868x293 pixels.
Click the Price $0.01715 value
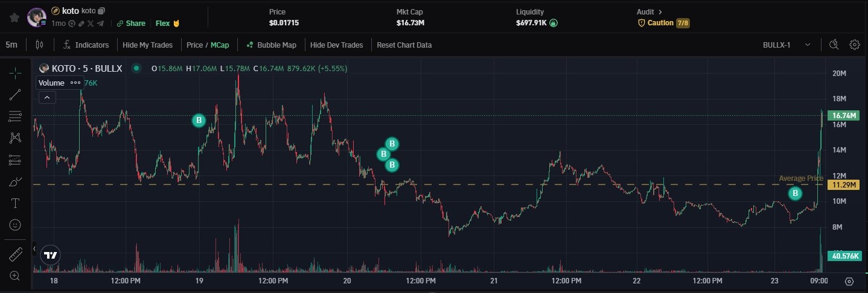[x=284, y=23]
